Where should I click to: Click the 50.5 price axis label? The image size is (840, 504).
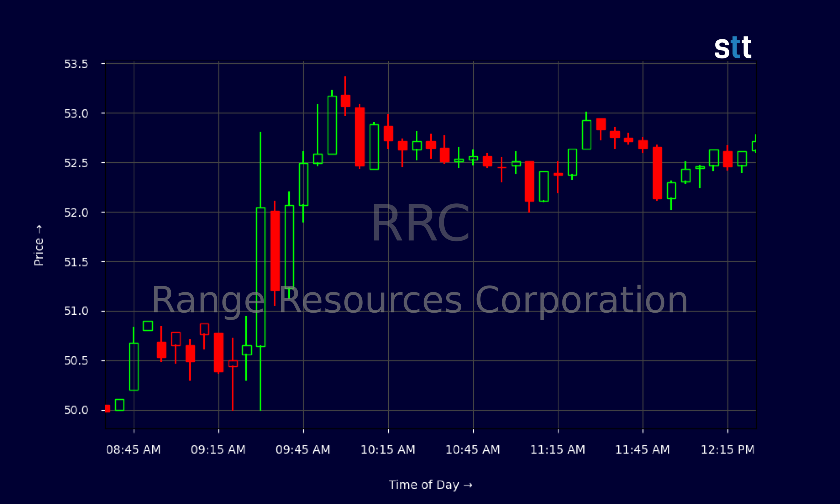point(76,360)
